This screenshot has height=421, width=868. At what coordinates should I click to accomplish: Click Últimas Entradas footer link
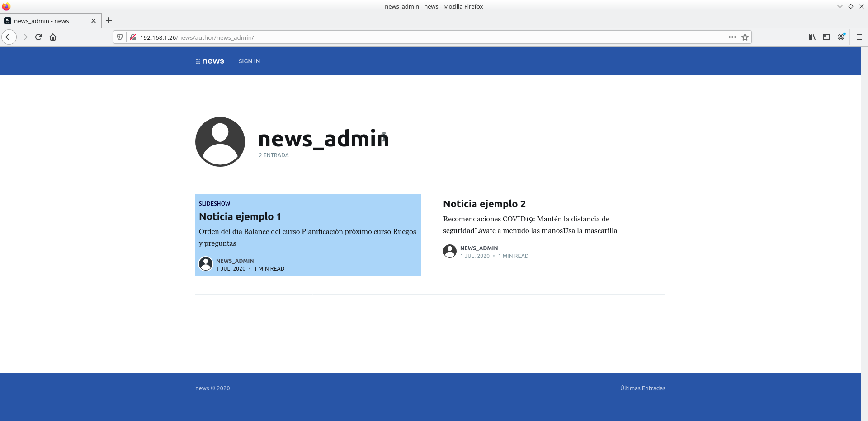(642, 388)
